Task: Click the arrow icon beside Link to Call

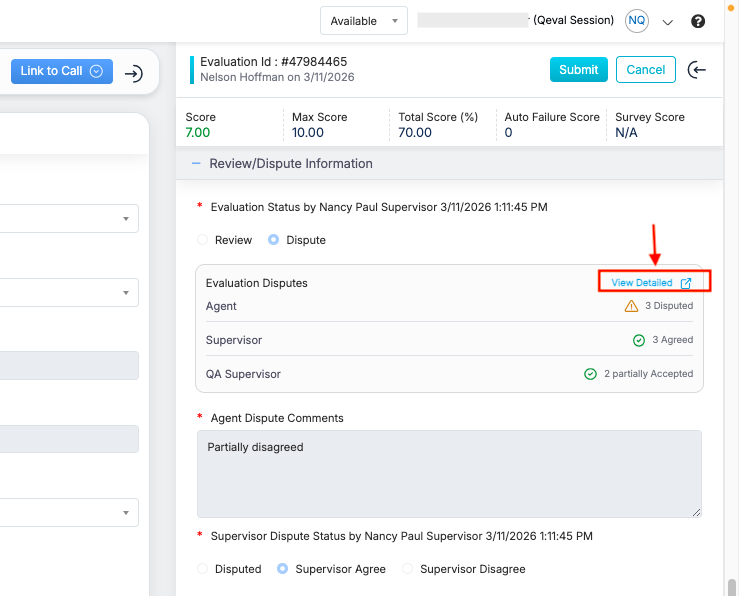Action: [x=134, y=73]
